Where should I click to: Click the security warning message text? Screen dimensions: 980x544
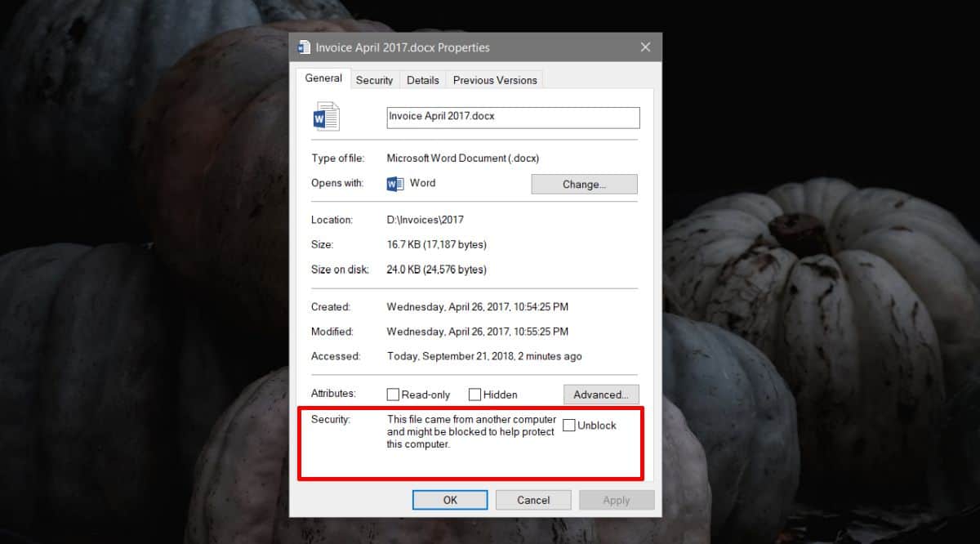pyautogui.click(x=471, y=431)
